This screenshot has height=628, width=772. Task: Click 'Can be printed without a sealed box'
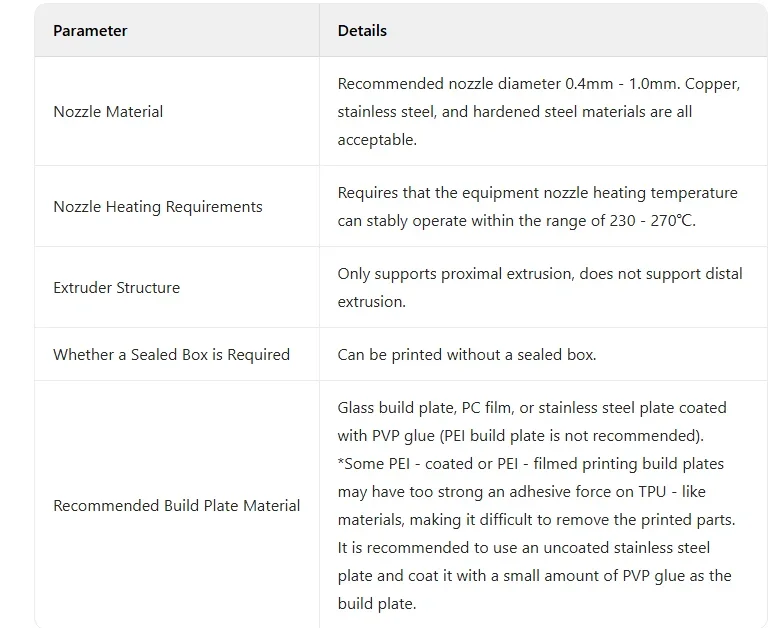[x=466, y=354]
